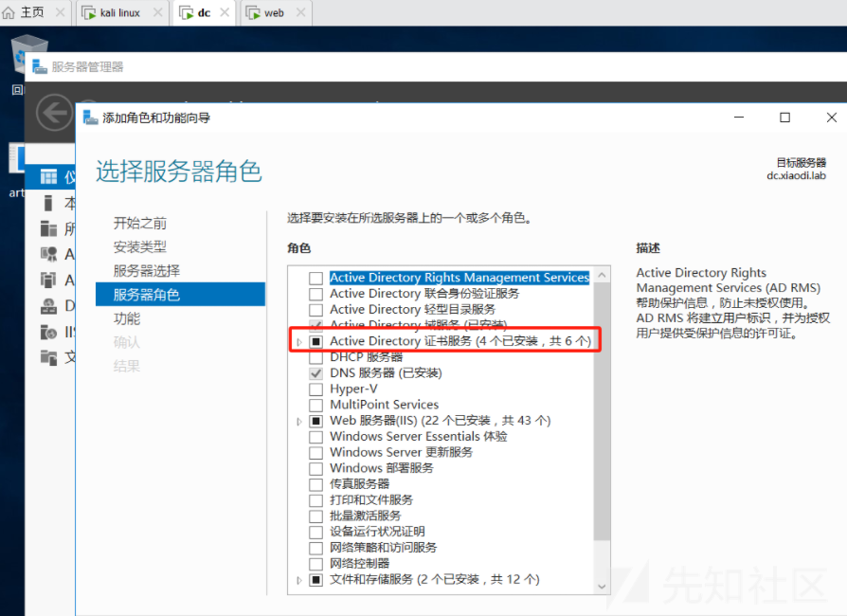Go to 安装类型 wizard step

point(140,247)
